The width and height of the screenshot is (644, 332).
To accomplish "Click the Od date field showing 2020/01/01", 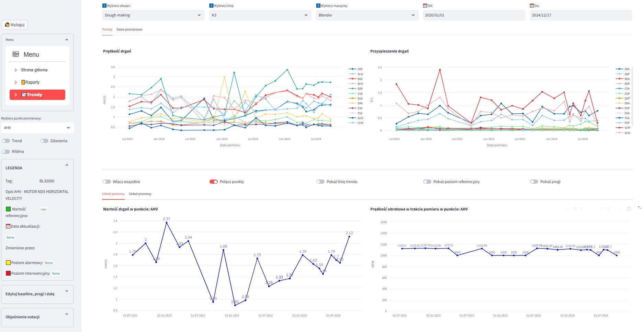I will pyautogui.click(x=474, y=15).
